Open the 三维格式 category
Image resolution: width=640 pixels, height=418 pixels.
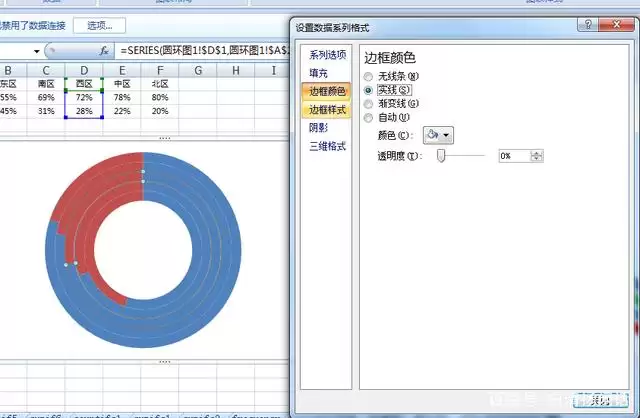click(327, 146)
